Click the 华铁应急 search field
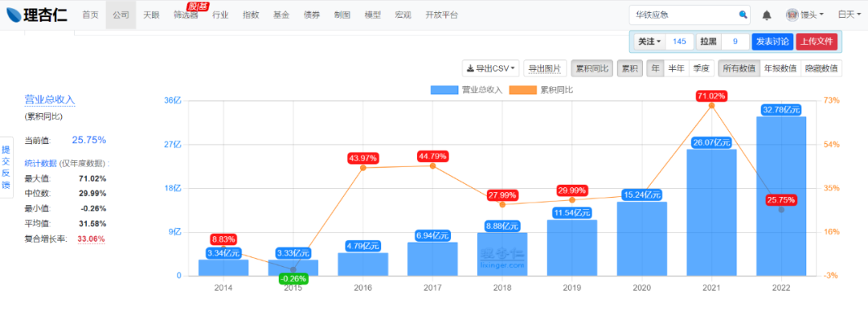868x315 pixels. pyautogui.click(x=690, y=15)
